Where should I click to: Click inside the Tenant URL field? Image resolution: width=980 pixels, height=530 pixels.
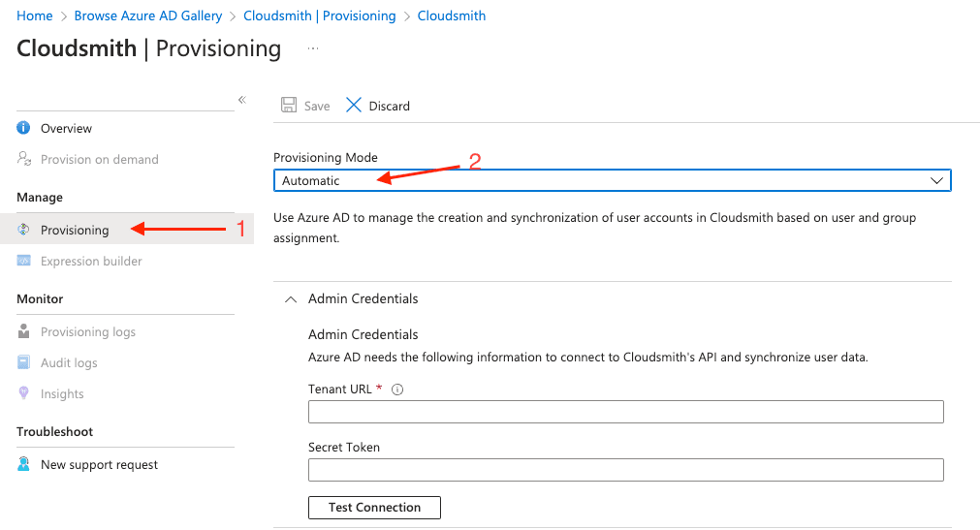pos(625,413)
